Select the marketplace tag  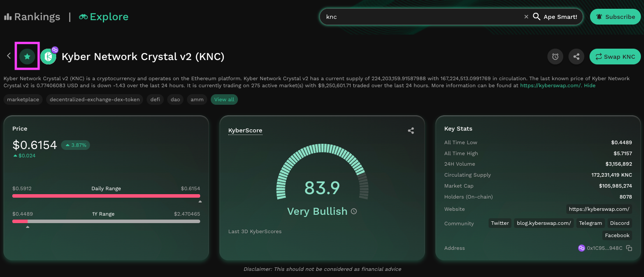tap(23, 99)
